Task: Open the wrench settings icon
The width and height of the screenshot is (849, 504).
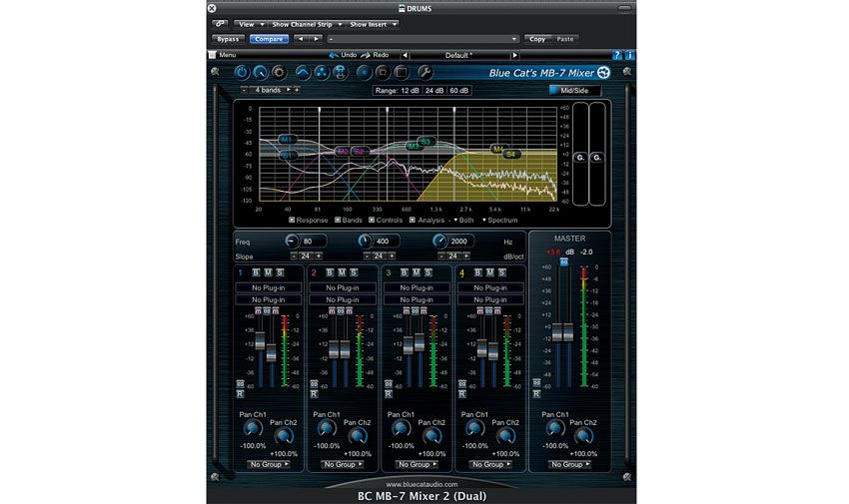Action: click(425, 73)
